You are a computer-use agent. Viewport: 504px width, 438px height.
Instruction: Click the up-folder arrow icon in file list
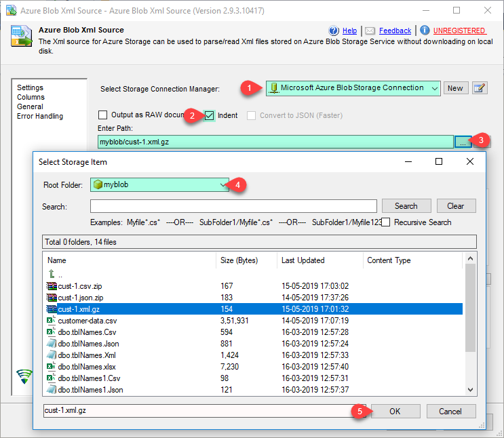click(x=52, y=274)
